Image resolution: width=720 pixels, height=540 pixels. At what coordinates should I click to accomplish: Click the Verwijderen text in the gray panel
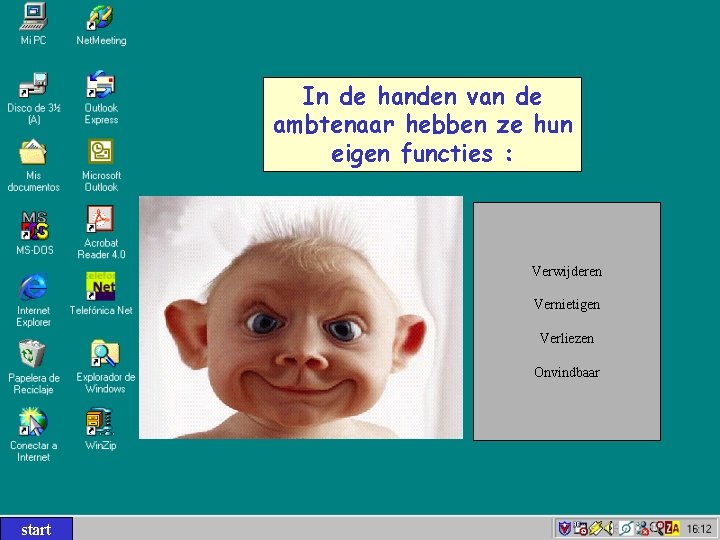(567, 271)
